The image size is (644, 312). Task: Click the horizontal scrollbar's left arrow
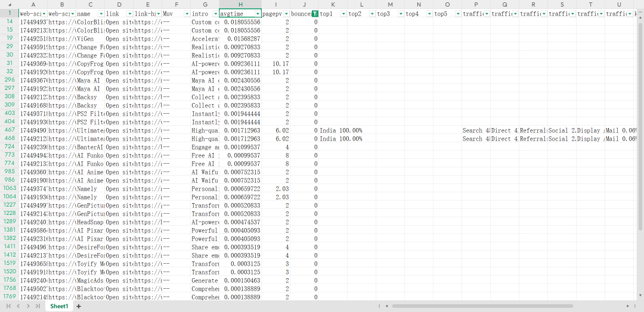pyautogui.click(x=386, y=306)
